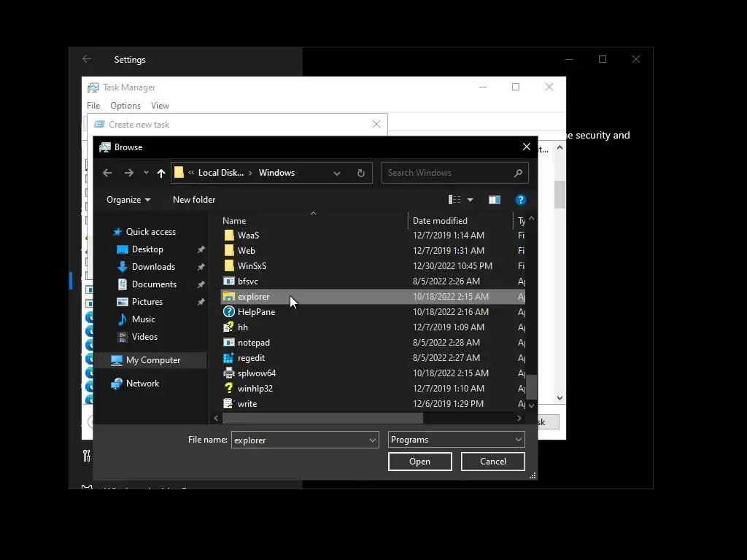Go up one folder level
Viewport: 747px width, 560px height.
161,174
